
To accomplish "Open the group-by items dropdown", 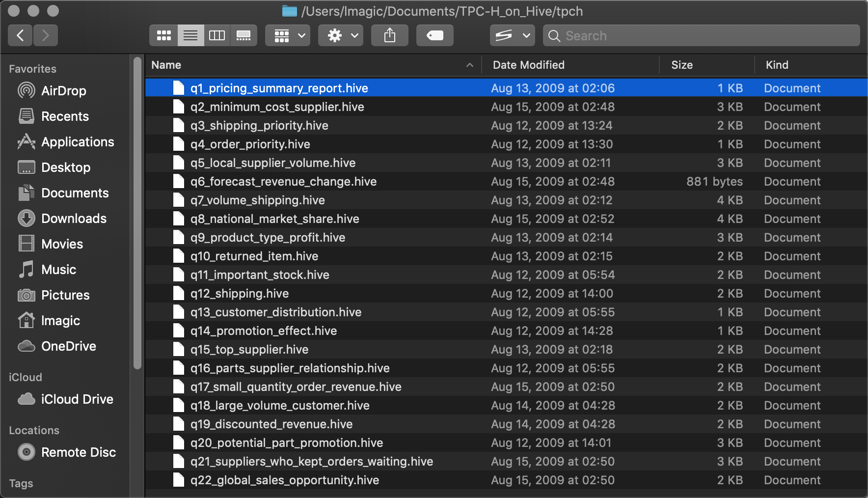I will click(x=288, y=35).
